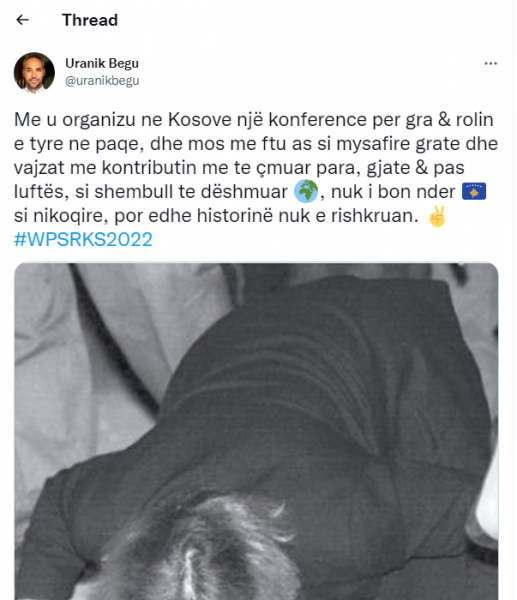Click the word 'Kosove' in the tweet
This screenshot has width=517, height=600.
point(200,120)
